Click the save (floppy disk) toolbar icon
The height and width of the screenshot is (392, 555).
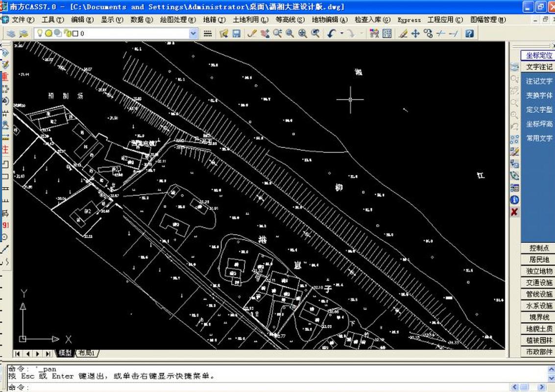pos(236,33)
